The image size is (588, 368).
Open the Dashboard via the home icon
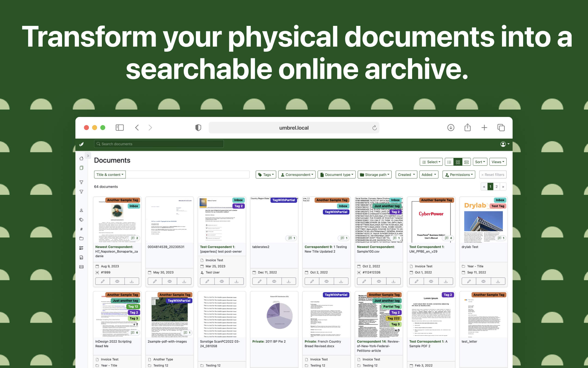point(81,158)
